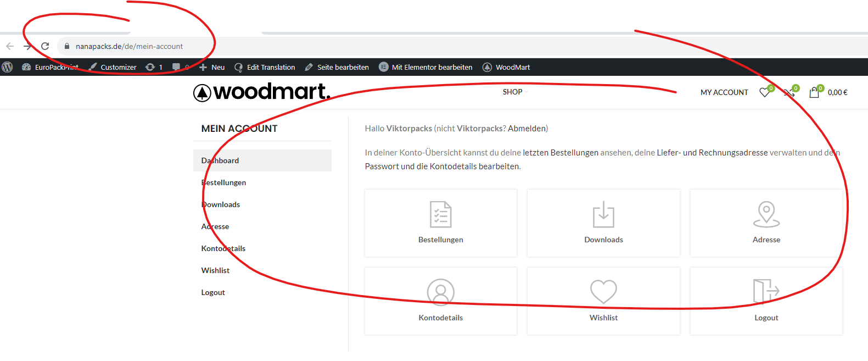868x361 pixels.
Task: Open MY ACCOUNT in the site header
Action: [724, 92]
